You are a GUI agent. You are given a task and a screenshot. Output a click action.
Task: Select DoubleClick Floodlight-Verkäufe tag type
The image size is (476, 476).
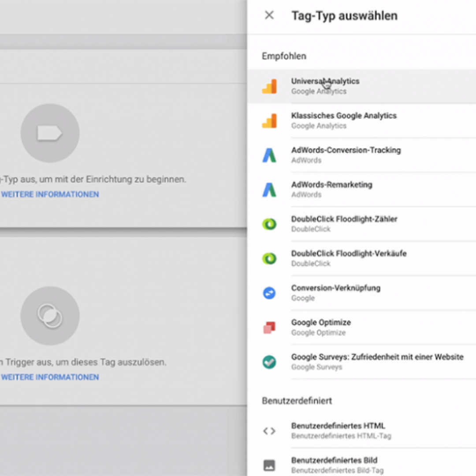click(x=361, y=259)
